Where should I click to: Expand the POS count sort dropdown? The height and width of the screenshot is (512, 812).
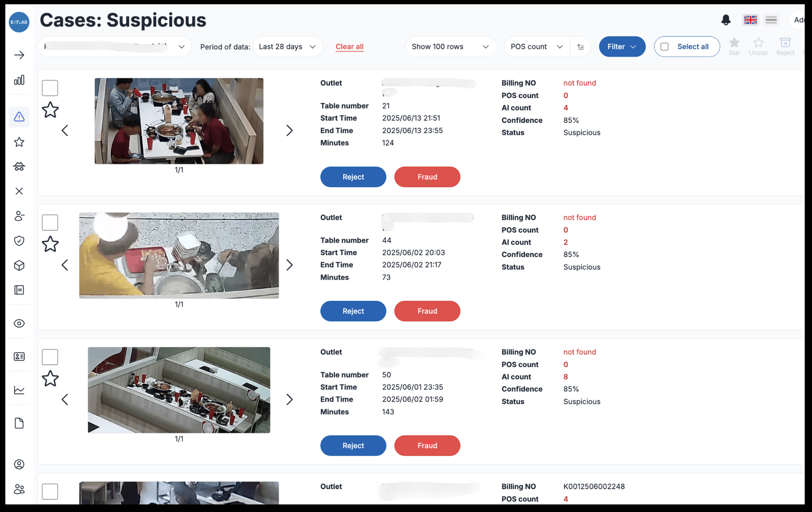coord(537,47)
